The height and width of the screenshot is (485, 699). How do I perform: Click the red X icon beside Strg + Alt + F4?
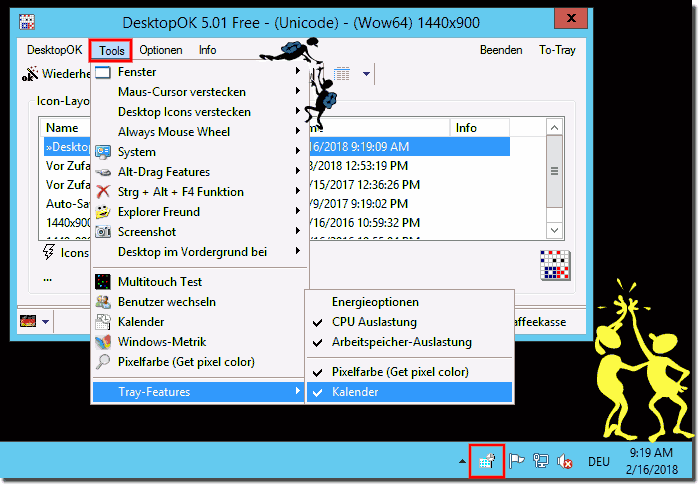[103, 192]
